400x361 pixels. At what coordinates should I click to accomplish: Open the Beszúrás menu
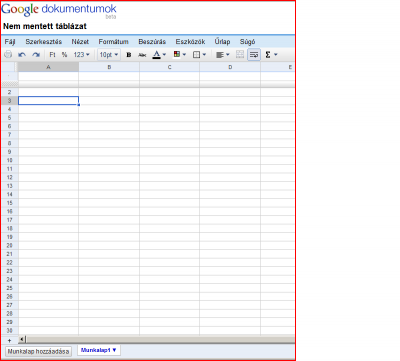pos(152,42)
